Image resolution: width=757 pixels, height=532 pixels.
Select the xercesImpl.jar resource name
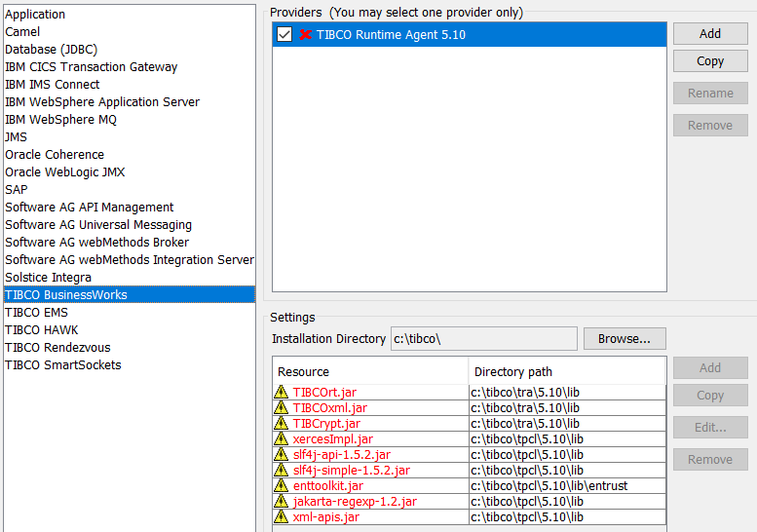click(x=333, y=438)
